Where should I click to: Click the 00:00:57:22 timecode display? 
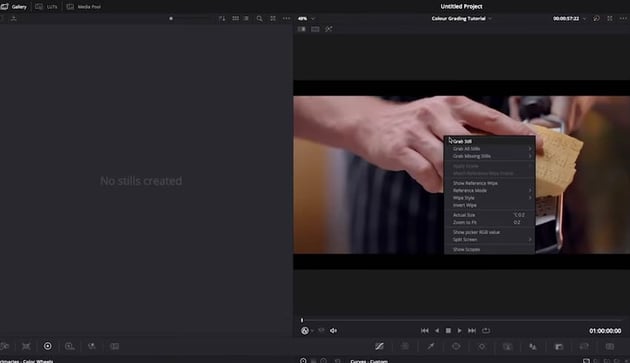(x=566, y=18)
